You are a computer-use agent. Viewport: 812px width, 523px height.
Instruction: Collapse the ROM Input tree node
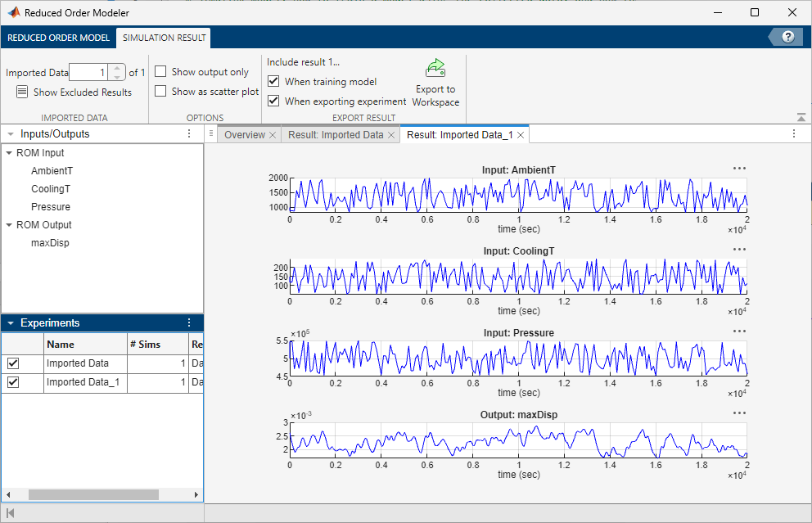click(9, 152)
